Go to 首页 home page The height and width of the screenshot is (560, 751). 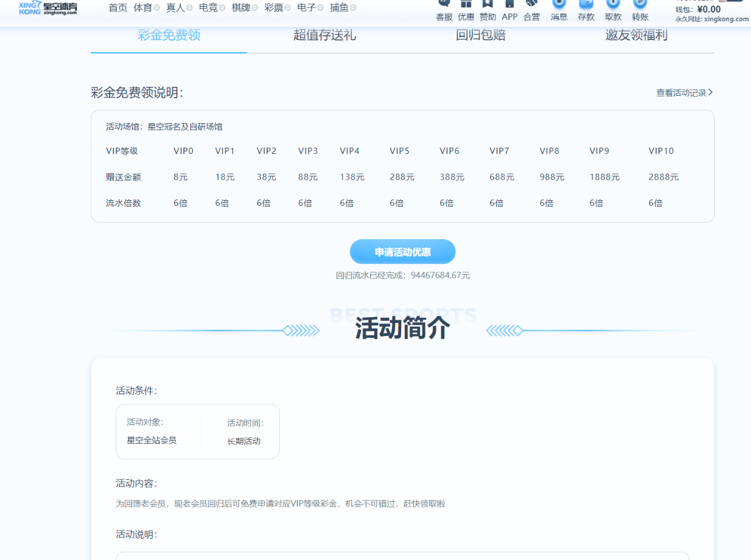118,8
